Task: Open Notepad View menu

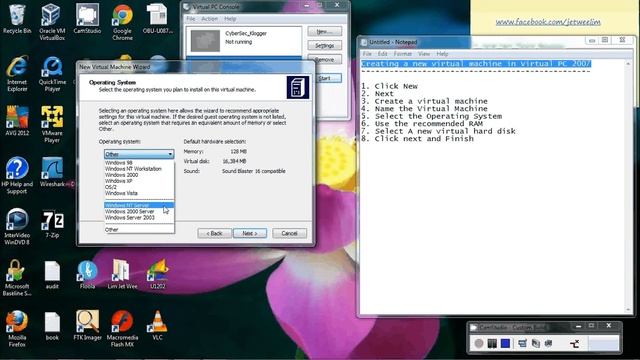Action: pyautogui.click(x=424, y=54)
